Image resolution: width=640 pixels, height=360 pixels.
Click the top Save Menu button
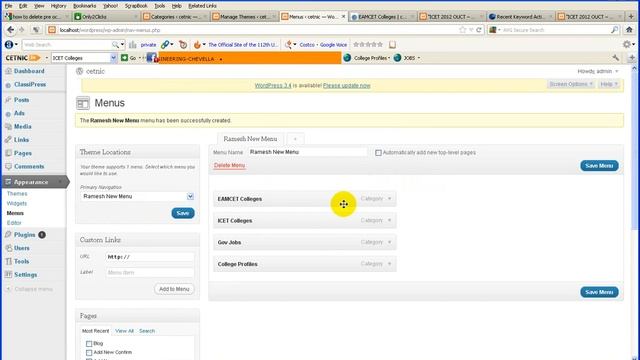tap(599, 166)
